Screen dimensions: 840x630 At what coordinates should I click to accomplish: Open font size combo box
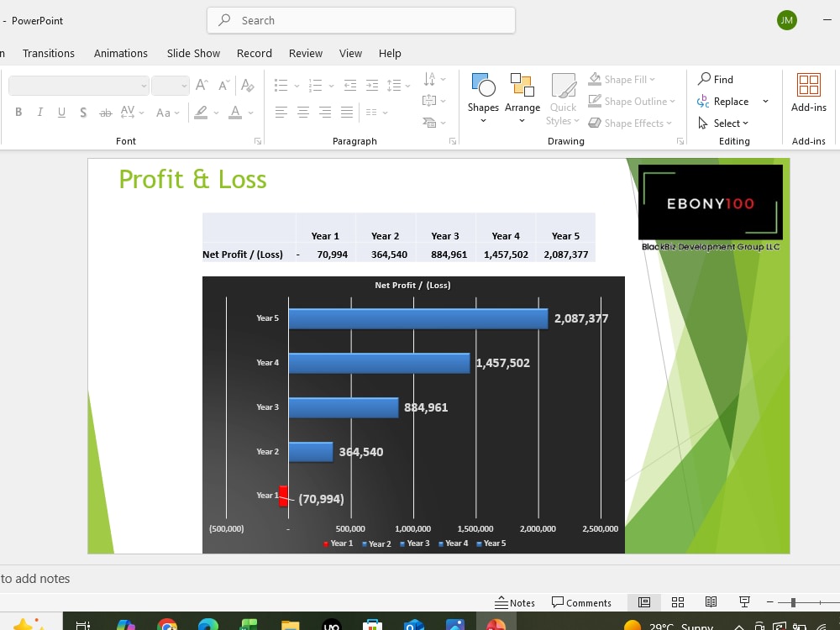(171, 86)
